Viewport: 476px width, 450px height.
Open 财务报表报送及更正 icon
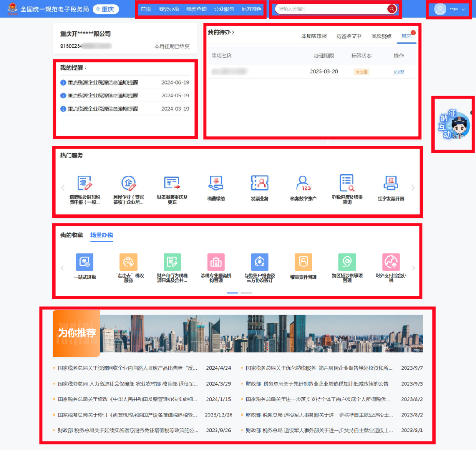[x=172, y=183]
